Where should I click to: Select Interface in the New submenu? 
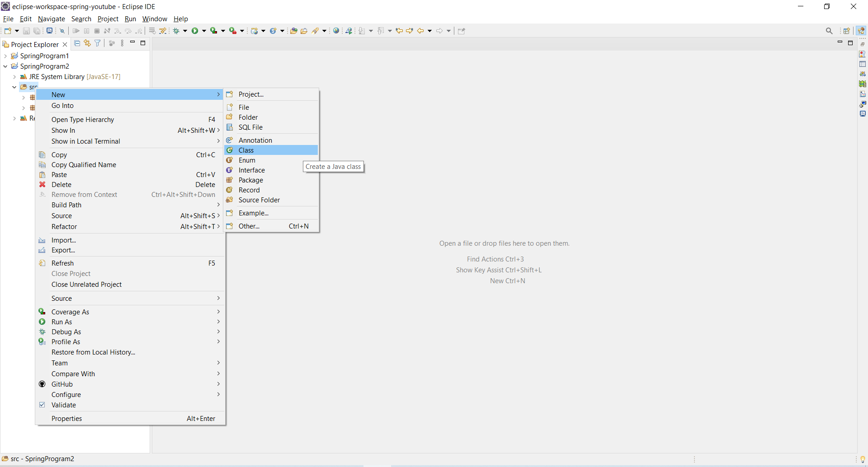pos(271,170)
